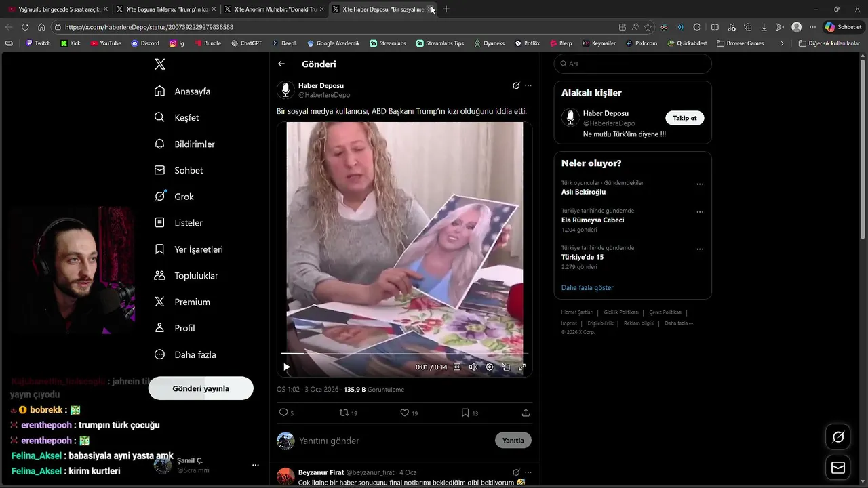The image size is (868, 488).
Task: Click the reply icon with 5 replies
Action: pyautogui.click(x=286, y=413)
